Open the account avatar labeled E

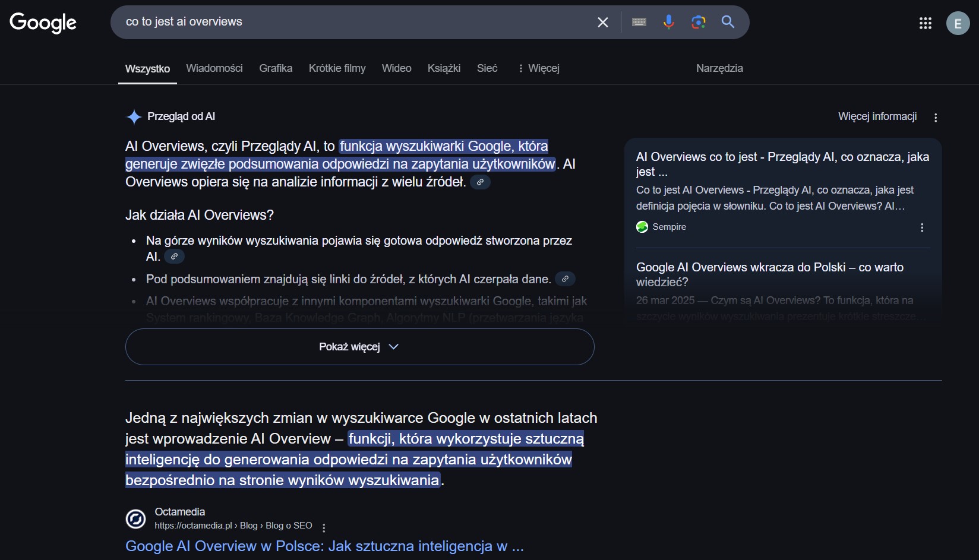click(958, 23)
